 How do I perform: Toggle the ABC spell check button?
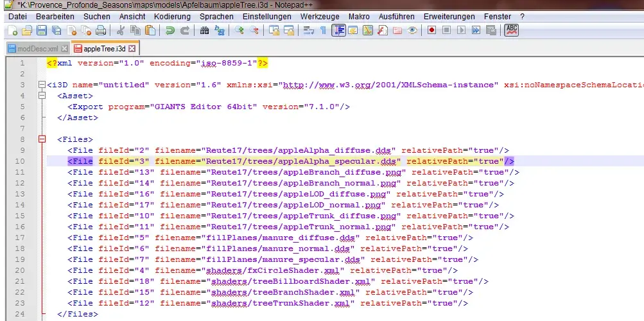pos(511,30)
